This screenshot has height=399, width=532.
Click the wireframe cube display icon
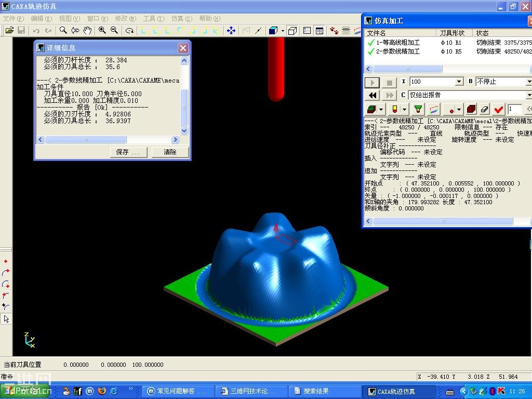pos(292,31)
